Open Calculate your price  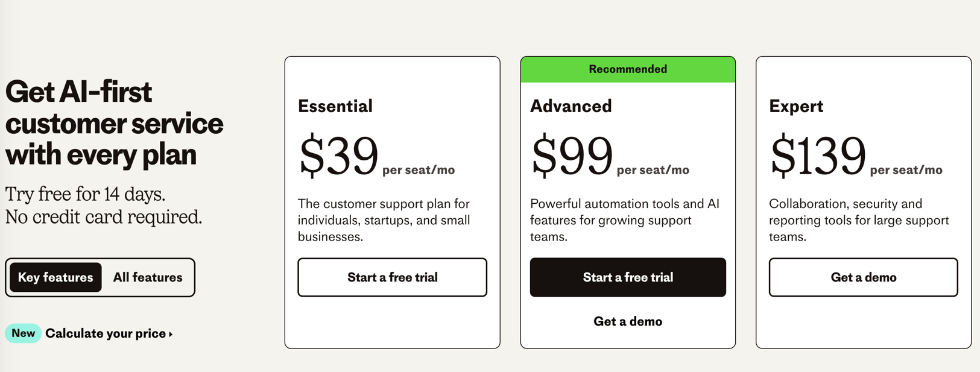point(106,333)
